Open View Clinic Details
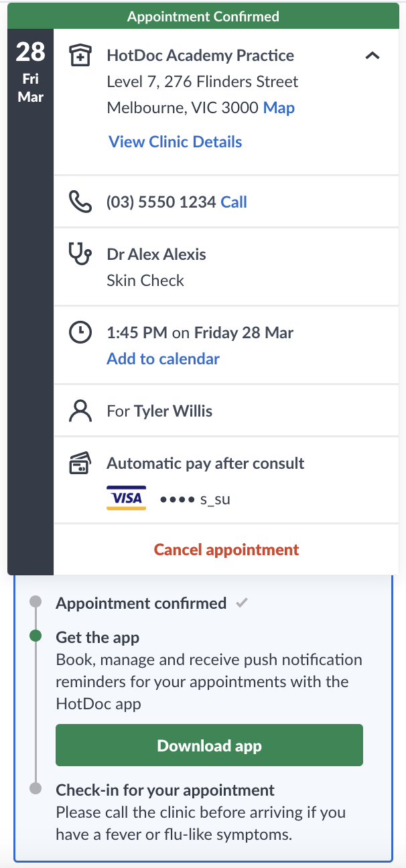Viewport: 406px width, 868px height. click(x=176, y=142)
